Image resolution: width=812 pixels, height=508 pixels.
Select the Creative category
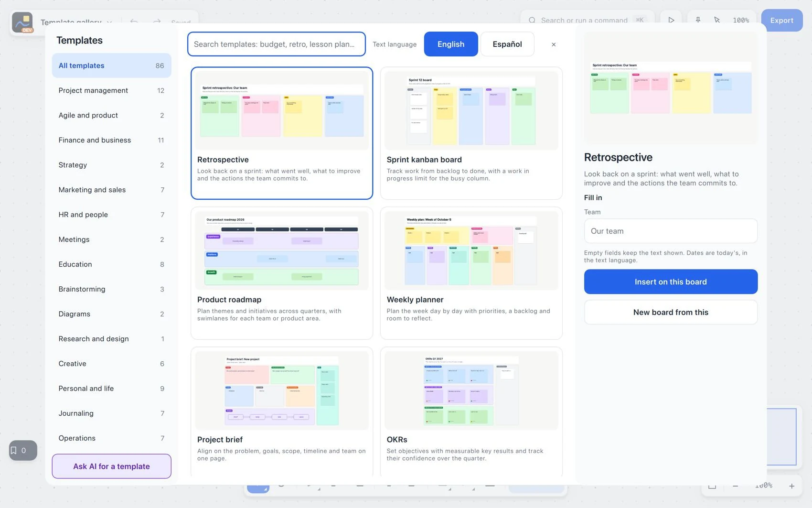pos(111,364)
